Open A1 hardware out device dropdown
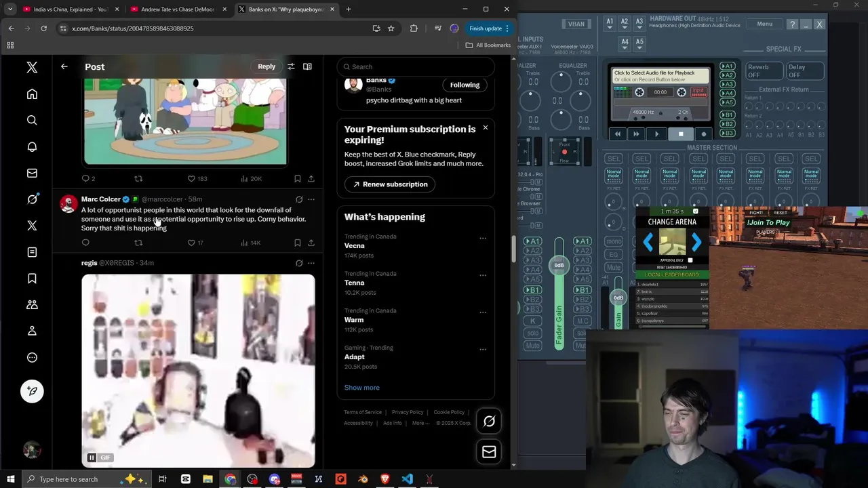Image resolution: width=868 pixels, height=488 pixels. coord(610,23)
